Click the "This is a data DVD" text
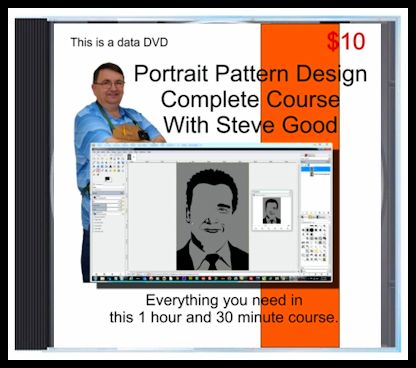 click(119, 42)
